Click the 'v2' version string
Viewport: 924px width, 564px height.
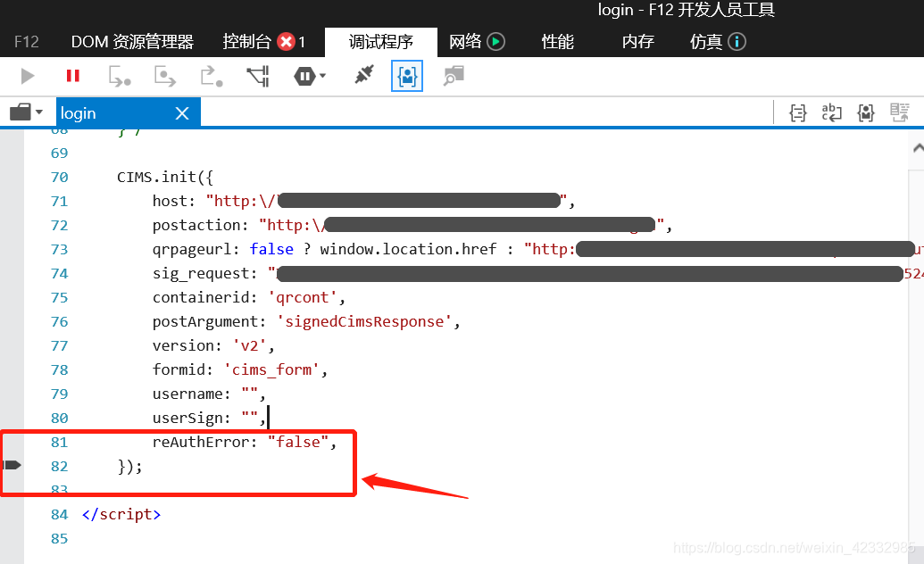[x=250, y=345]
